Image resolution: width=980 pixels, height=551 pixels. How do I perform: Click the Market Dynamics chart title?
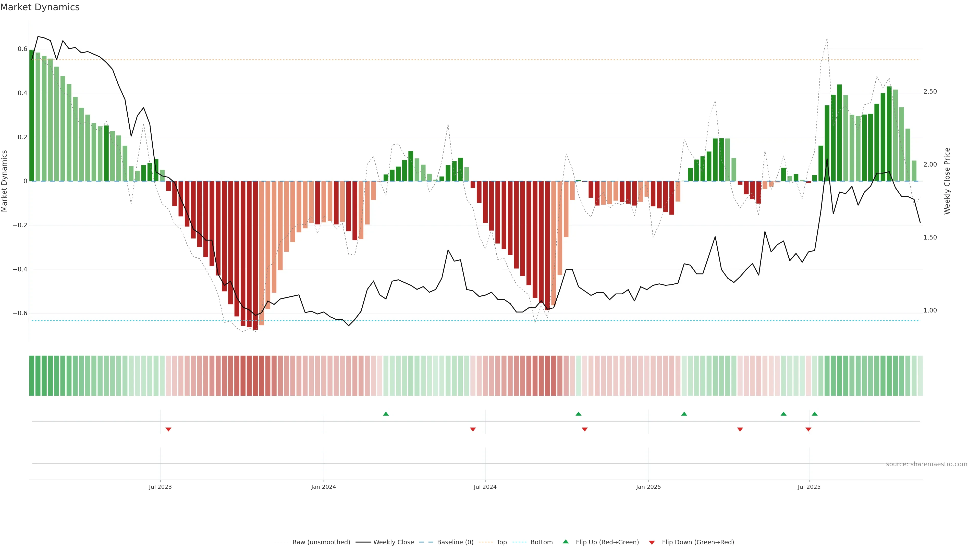(40, 7)
